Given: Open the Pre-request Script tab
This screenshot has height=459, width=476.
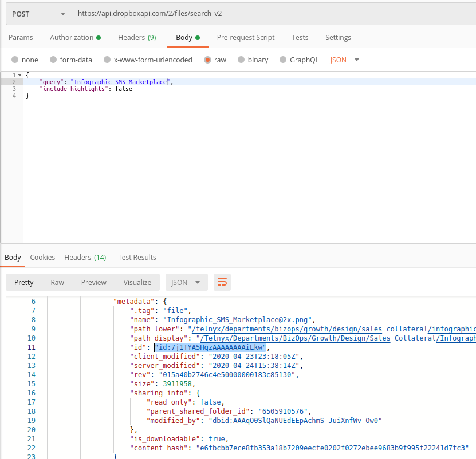Looking at the screenshot, I should 246,38.
